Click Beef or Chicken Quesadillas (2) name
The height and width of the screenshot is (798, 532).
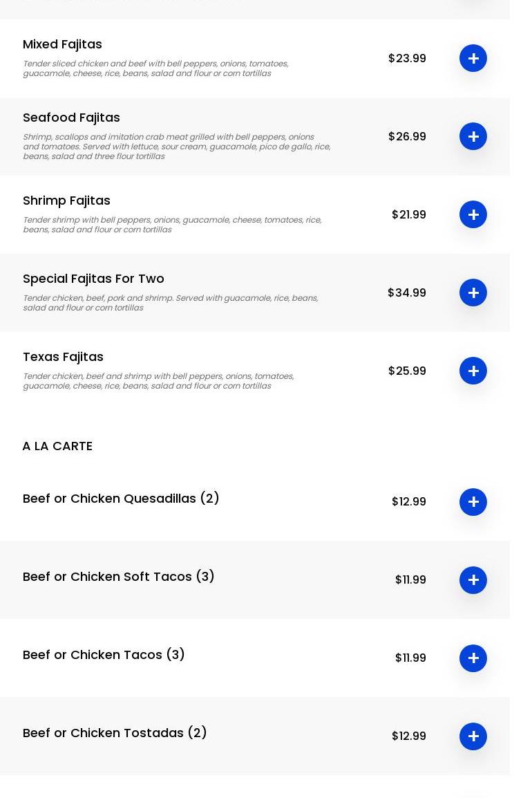click(121, 499)
